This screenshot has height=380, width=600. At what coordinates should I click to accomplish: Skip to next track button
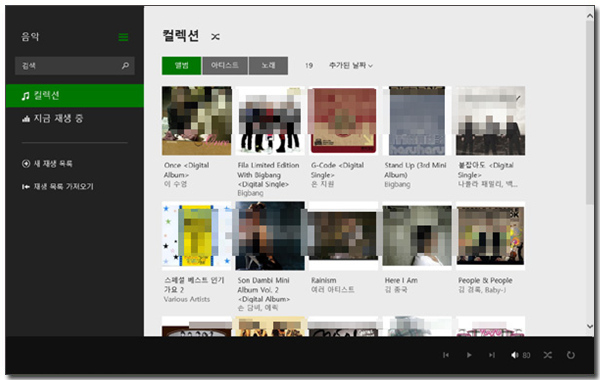coord(492,355)
